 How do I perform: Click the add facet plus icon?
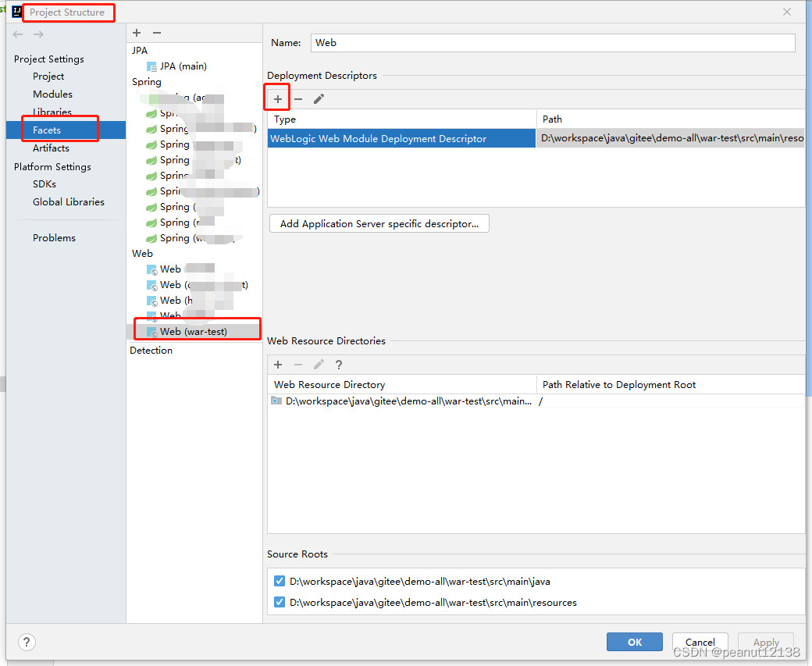pyautogui.click(x=137, y=33)
